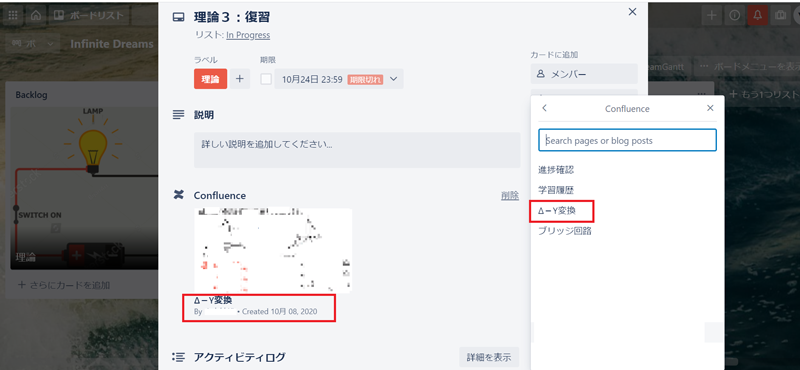Click the Search pages or blog posts field
The width and height of the screenshot is (800, 370).
tap(628, 140)
